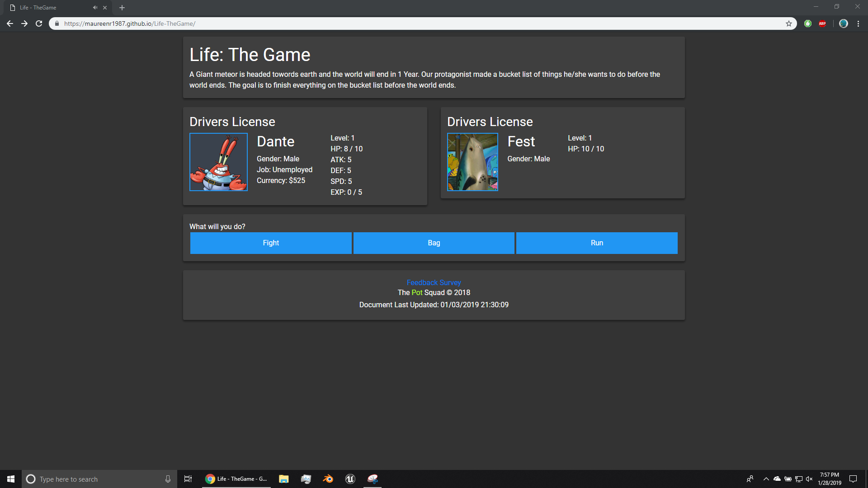868x488 pixels.
Task: Mute the tab via speaker icon
Action: click(95, 8)
